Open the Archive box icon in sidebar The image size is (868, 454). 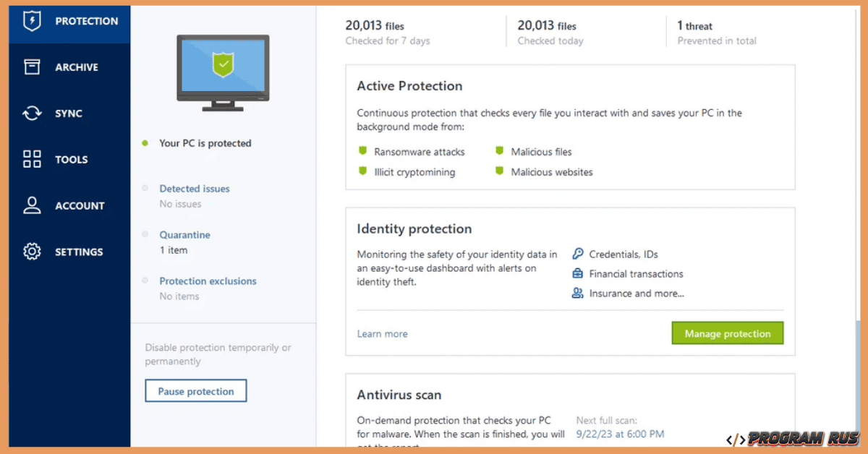tap(32, 67)
